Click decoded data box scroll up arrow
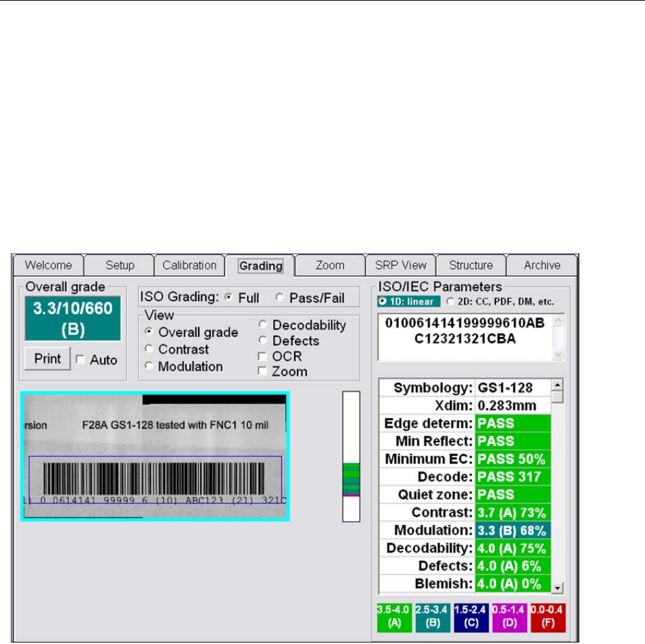645x644 pixels. [x=558, y=321]
